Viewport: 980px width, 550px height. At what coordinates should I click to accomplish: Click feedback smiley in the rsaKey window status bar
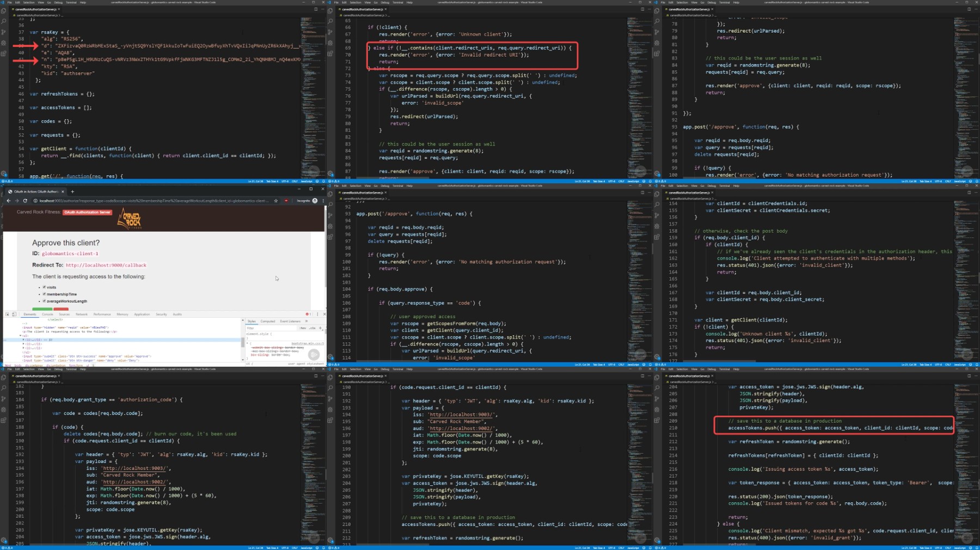tap(317, 181)
